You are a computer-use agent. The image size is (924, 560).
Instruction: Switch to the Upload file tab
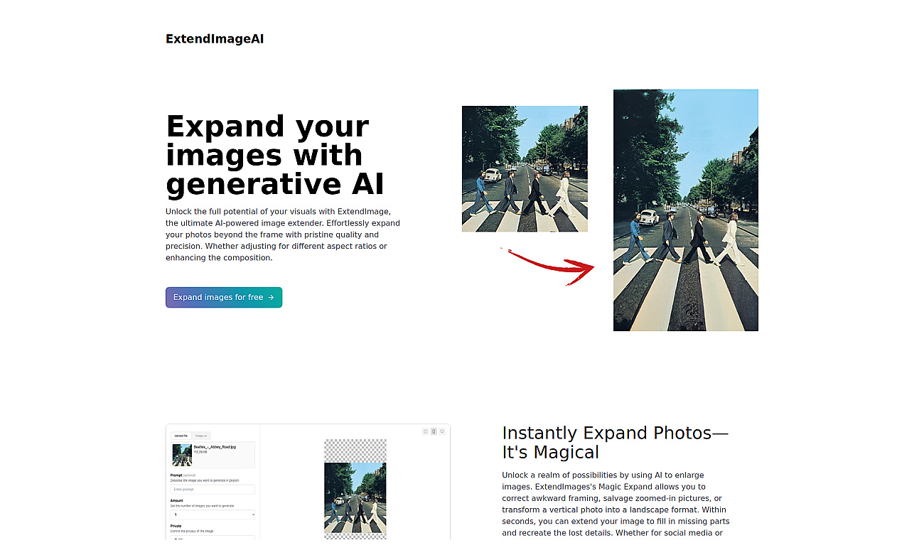[181, 436]
